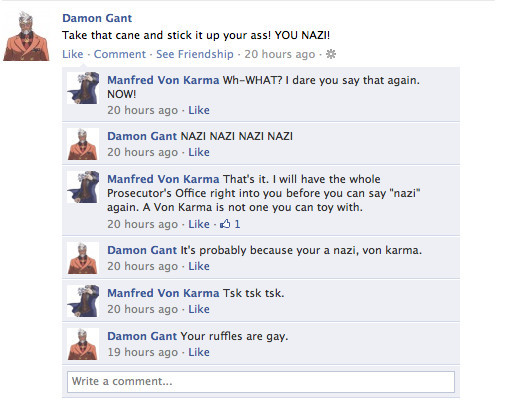Screen dimensions: 515x404
Task: Like the 'Tsk tsk tsk' comment
Action: [199, 309]
